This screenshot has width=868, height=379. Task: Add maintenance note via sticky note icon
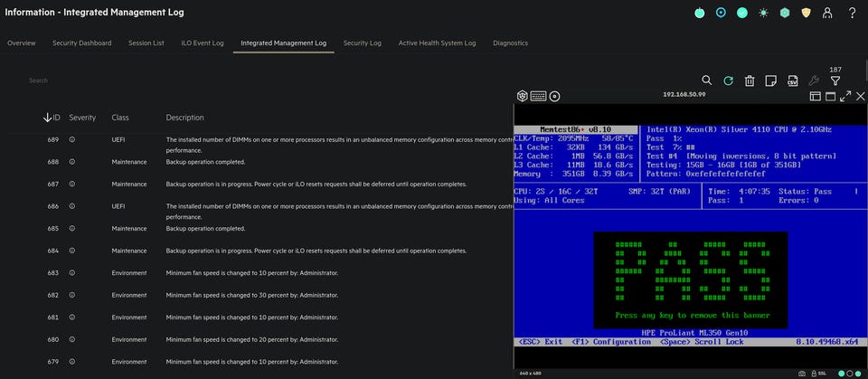(770, 81)
